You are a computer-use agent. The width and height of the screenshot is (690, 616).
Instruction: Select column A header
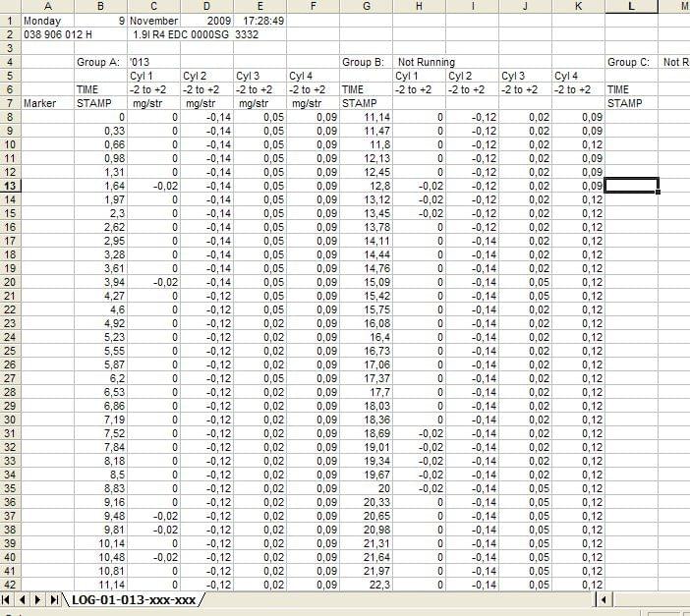coord(47,6)
